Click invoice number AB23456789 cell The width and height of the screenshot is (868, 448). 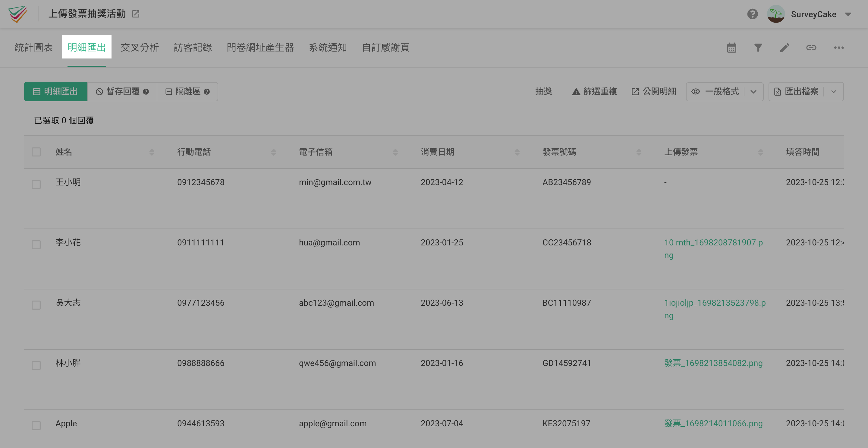point(567,182)
